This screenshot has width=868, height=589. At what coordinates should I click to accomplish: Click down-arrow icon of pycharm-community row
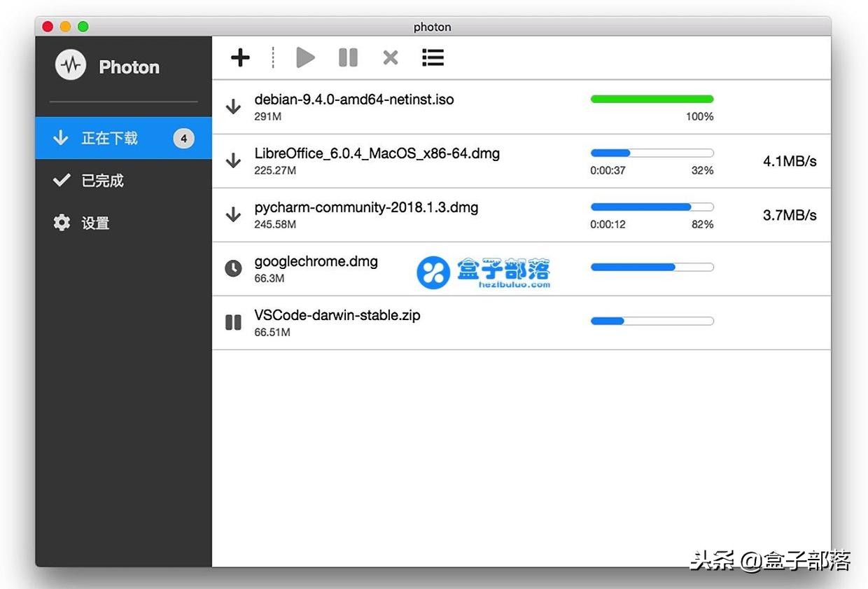pos(233,214)
